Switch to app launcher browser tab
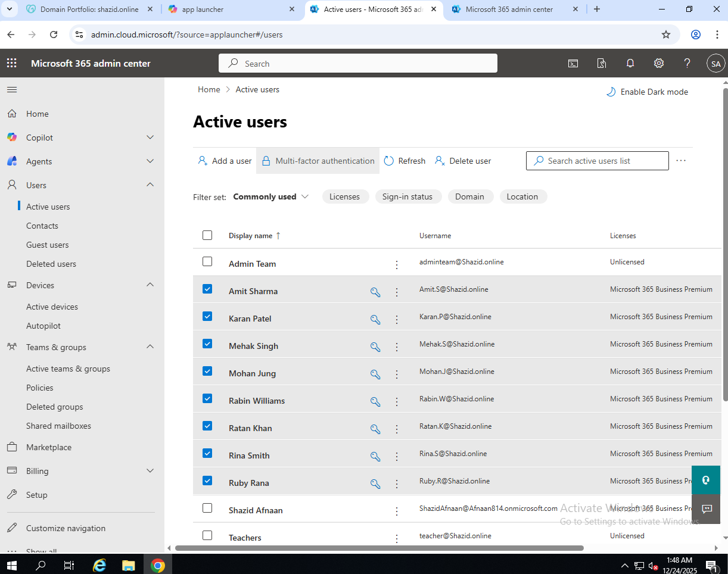Image resolution: width=728 pixels, height=574 pixels. [x=231, y=9]
